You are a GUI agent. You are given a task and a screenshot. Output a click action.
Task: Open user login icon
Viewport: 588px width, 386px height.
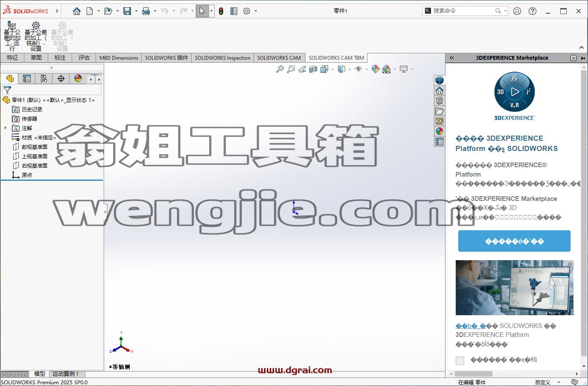(x=517, y=11)
